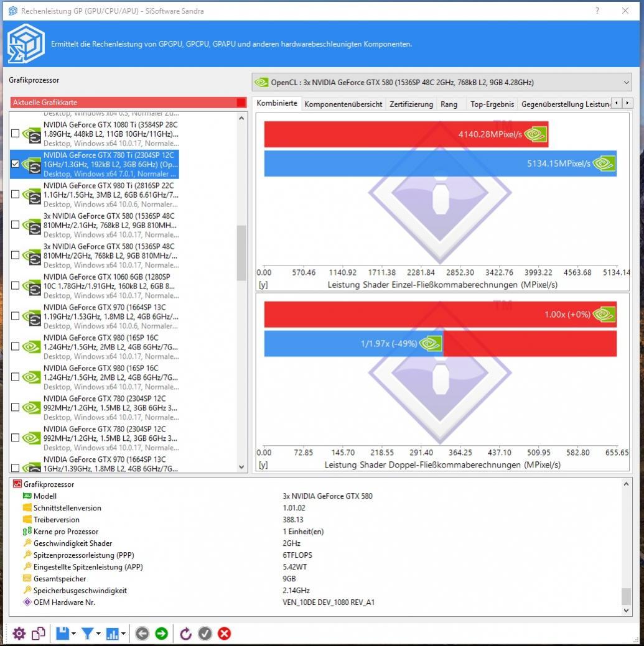
Task: Click details panel scroll down arrow
Action: coord(626,610)
